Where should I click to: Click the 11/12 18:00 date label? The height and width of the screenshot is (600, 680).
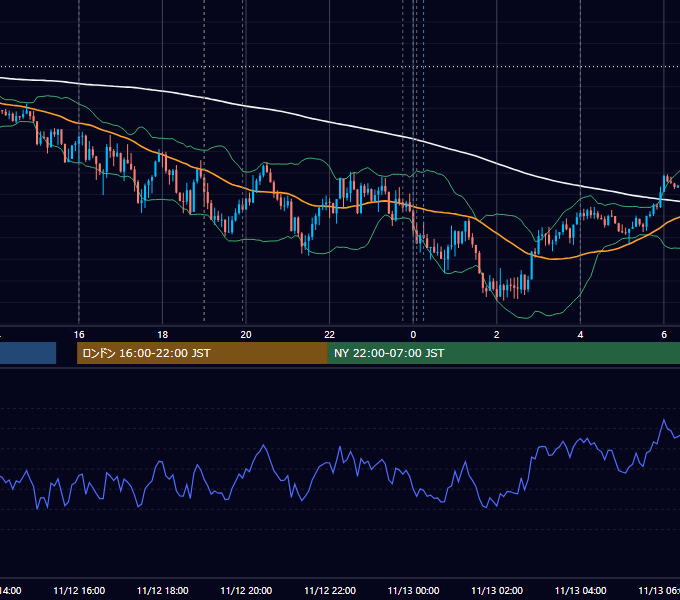coord(163,590)
